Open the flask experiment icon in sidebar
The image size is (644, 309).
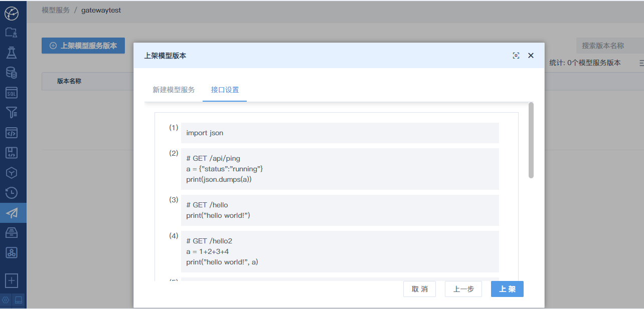tap(11, 53)
